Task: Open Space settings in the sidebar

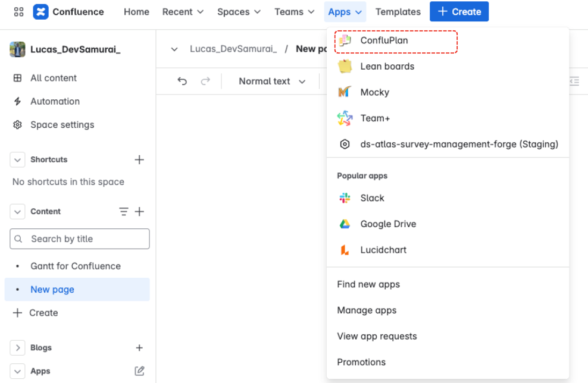Action: pos(77,125)
